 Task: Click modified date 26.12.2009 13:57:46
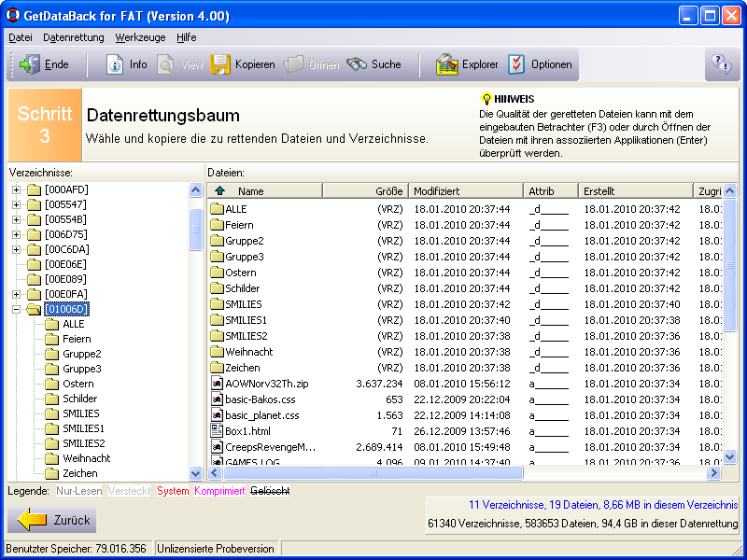pyautogui.click(x=462, y=431)
